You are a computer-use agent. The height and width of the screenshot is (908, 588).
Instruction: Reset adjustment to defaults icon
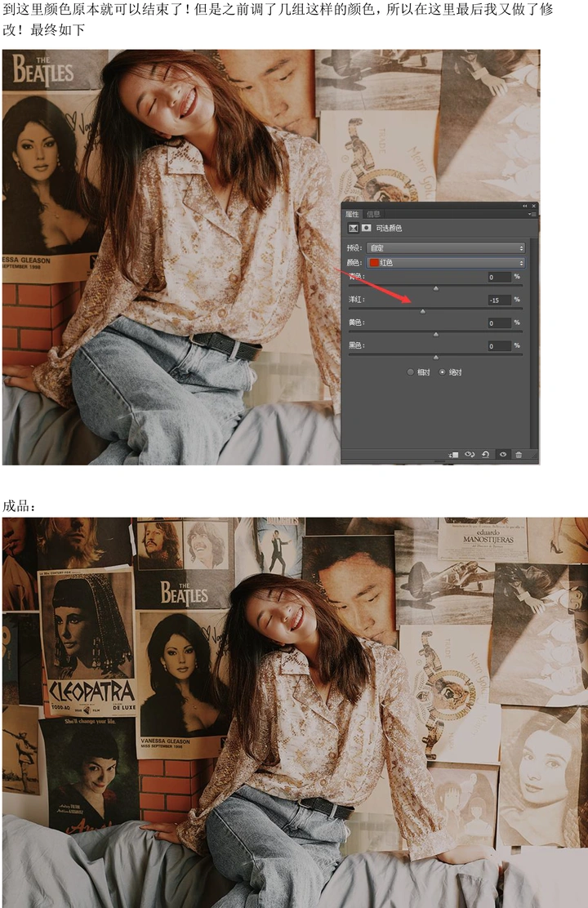coord(485,455)
